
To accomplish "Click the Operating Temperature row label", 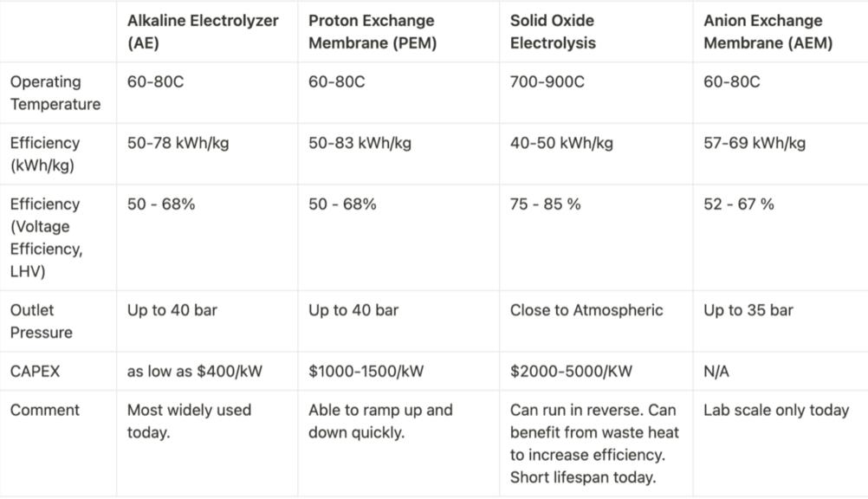I will point(55,93).
